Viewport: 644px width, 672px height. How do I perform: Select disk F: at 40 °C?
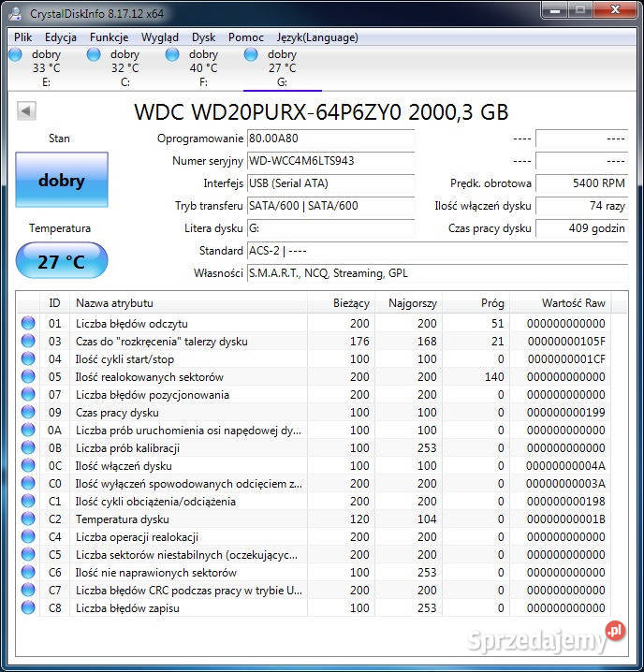[204, 68]
